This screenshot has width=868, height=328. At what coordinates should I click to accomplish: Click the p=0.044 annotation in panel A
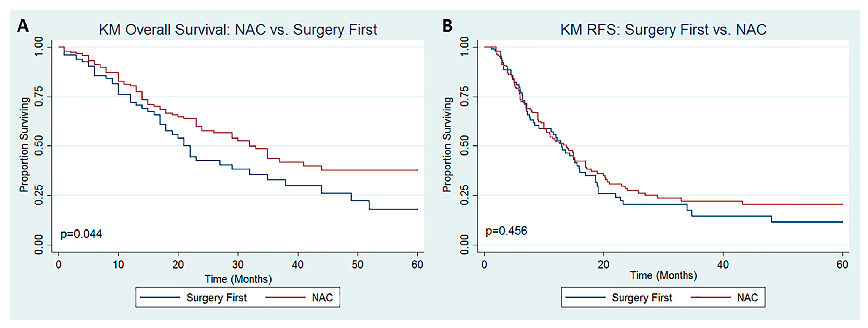tap(81, 234)
